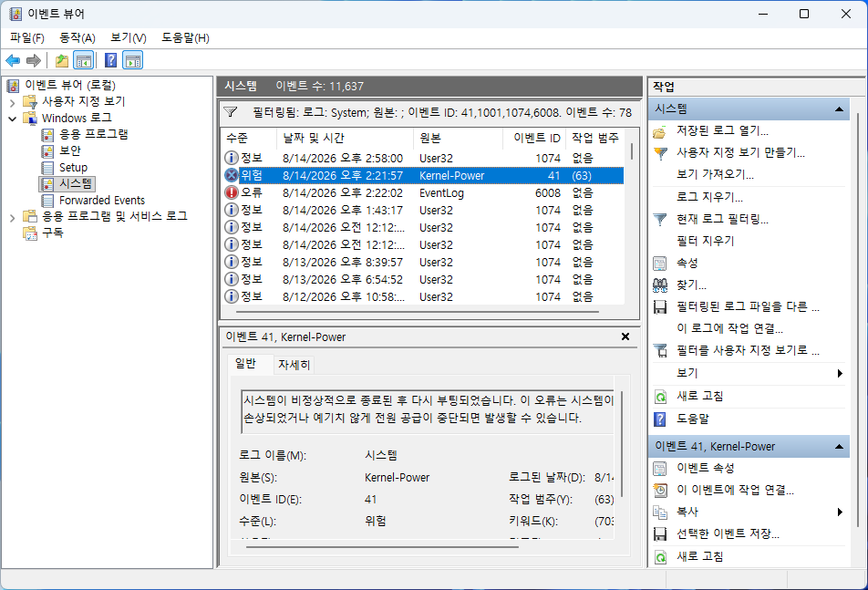868x590 pixels.
Task: Open the 보기 submenu arrow in actions
Action: 840,374
